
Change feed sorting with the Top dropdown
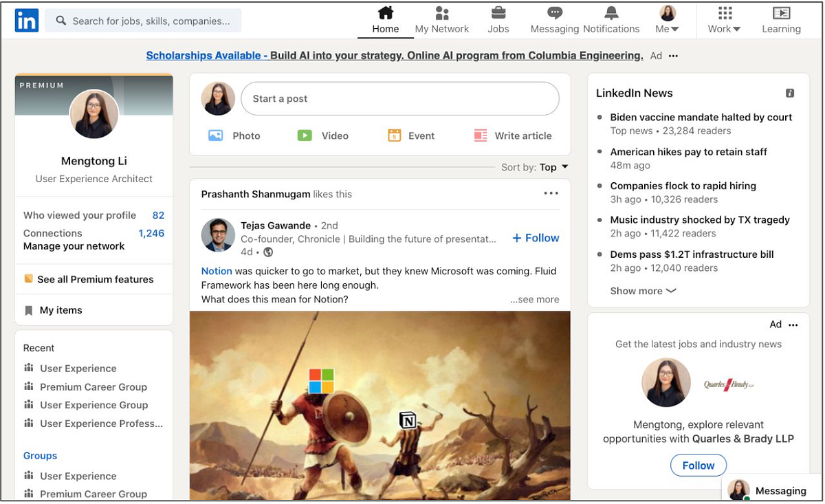click(x=553, y=167)
